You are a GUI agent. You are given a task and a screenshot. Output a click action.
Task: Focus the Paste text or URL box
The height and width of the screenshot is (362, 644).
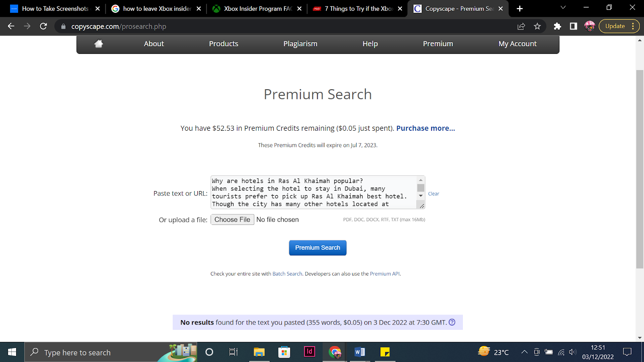tap(314, 192)
